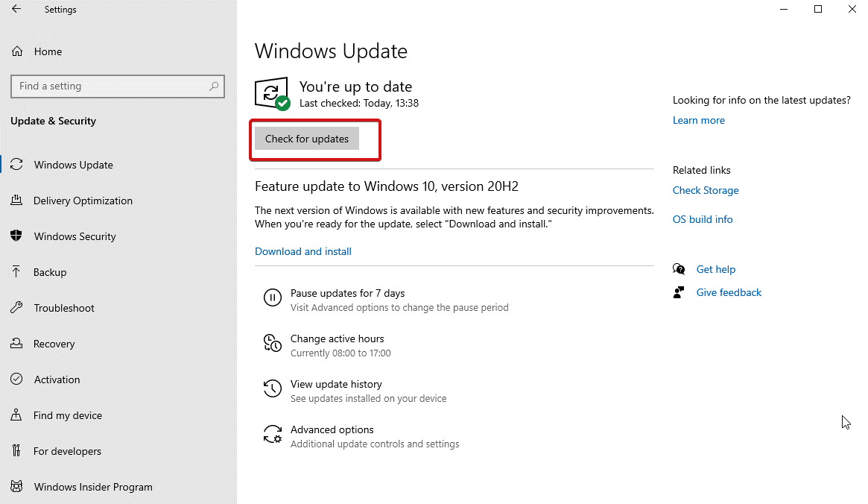Screen dimensions: 868x504
Task: Select Delivery Optimization in sidebar
Action: point(83,201)
